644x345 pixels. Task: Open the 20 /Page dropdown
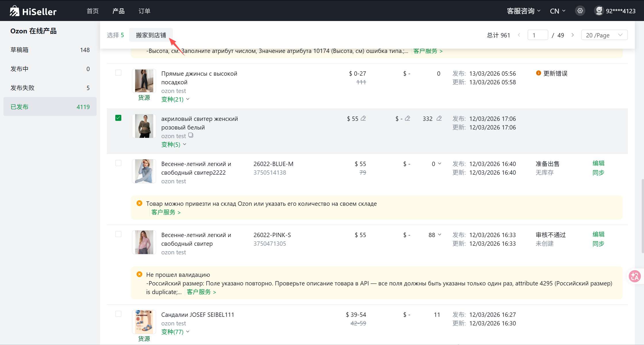pyautogui.click(x=604, y=35)
